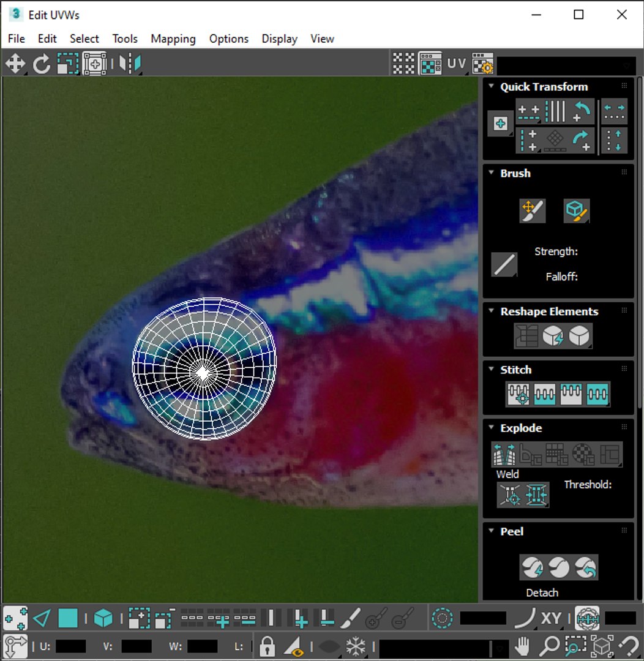Open the brush falloff type flyout

click(504, 265)
